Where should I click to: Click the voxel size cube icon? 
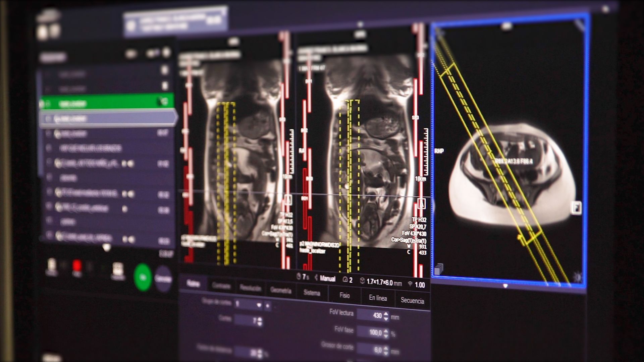tap(362, 281)
